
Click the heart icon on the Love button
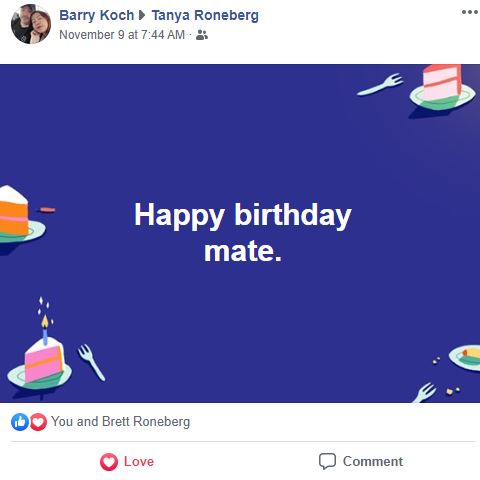(x=109, y=462)
